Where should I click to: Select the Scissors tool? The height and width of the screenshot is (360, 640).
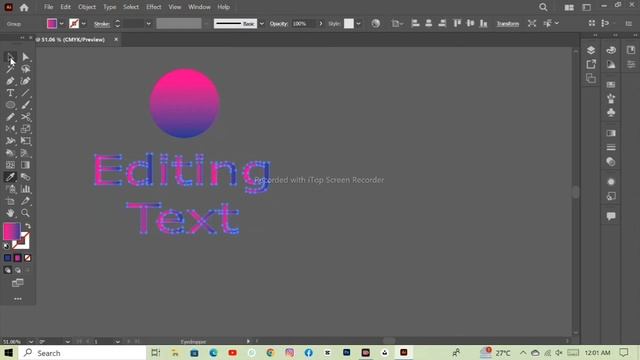(25, 117)
